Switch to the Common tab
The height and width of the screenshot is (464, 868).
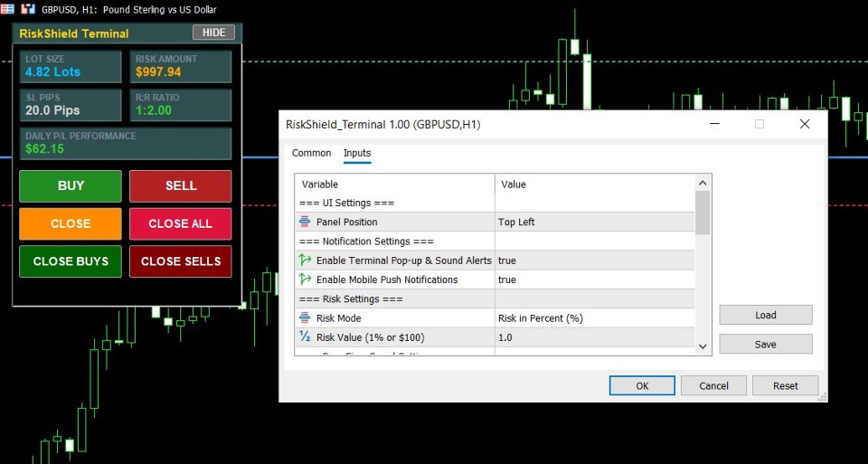tap(312, 153)
